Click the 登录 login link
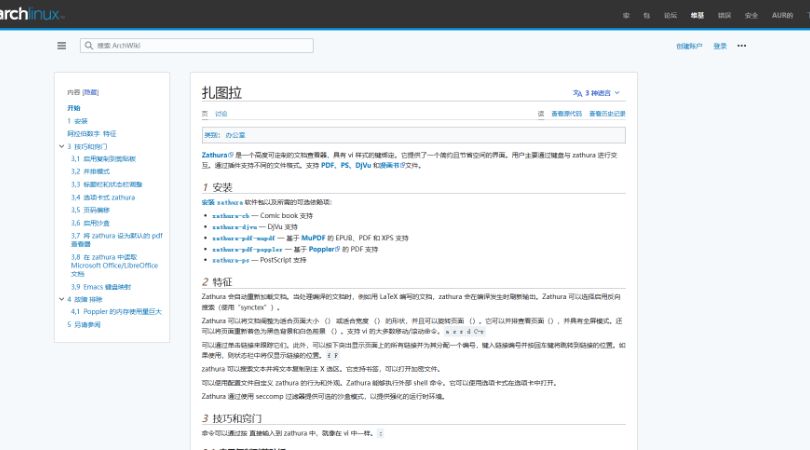Screen dimensions: 810x450 click(x=720, y=46)
